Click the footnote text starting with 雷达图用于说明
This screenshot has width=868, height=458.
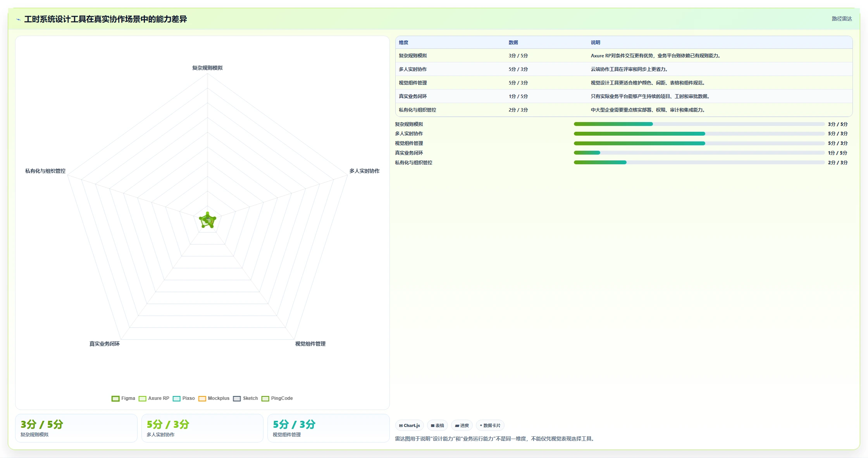[x=495, y=439]
